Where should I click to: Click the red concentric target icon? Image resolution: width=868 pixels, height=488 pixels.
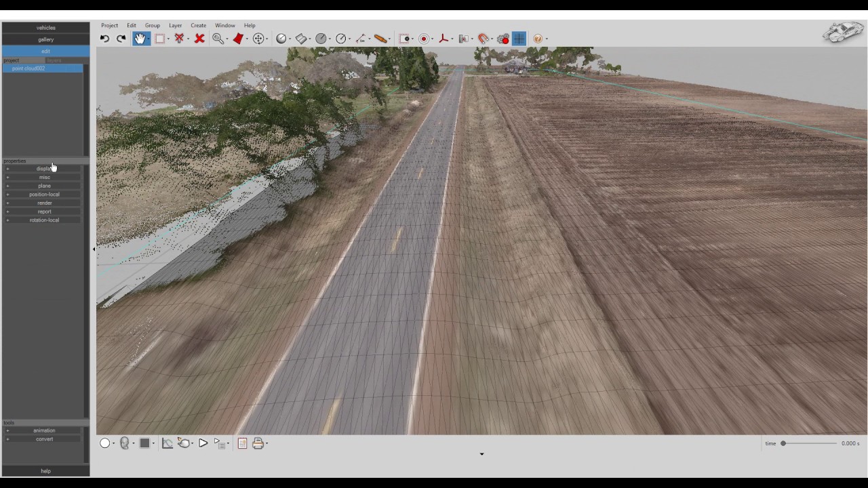click(x=424, y=39)
